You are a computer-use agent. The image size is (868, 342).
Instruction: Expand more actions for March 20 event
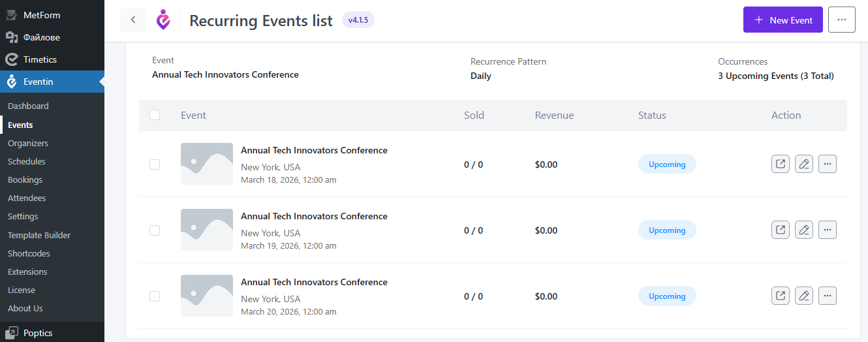827,296
